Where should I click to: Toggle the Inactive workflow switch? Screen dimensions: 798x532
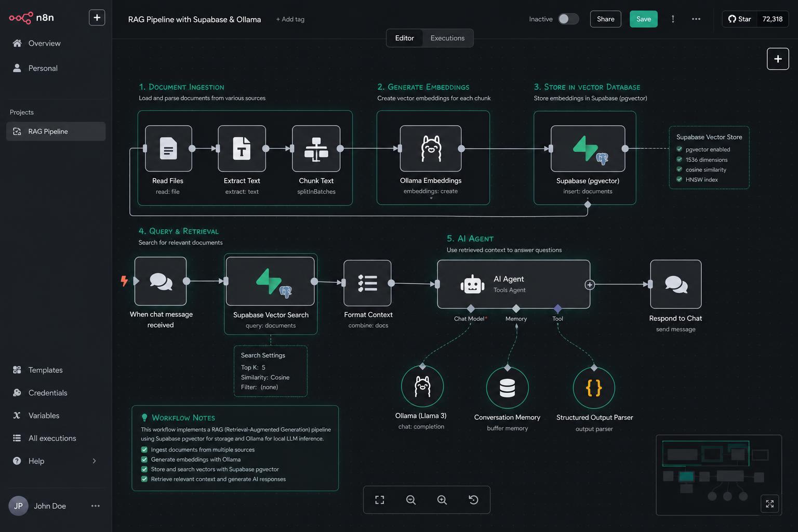point(568,19)
